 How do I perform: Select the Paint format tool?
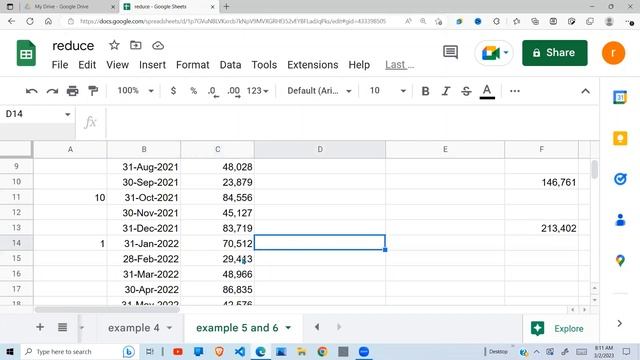[x=93, y=91]
